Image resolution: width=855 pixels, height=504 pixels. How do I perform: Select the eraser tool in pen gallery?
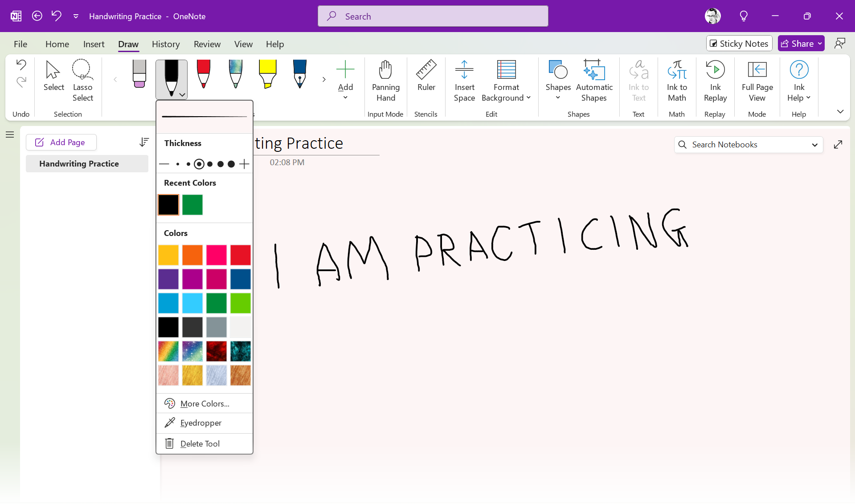pos(139,74)
